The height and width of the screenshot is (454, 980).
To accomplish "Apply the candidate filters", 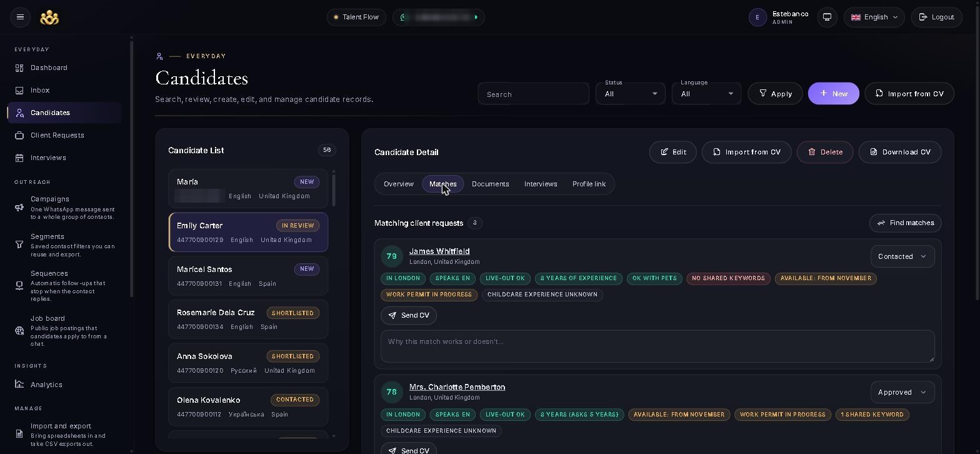I will [775, 94].
